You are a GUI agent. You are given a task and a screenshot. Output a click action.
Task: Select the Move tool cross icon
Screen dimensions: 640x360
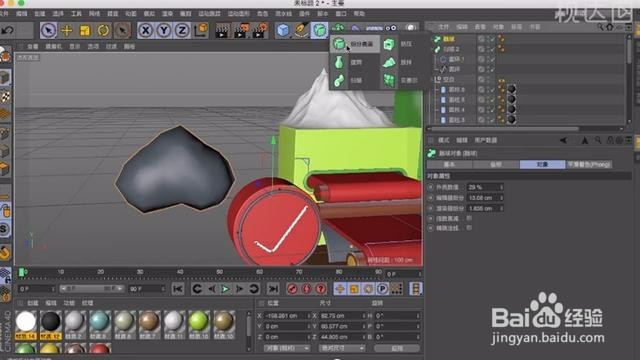coord(67,30)
